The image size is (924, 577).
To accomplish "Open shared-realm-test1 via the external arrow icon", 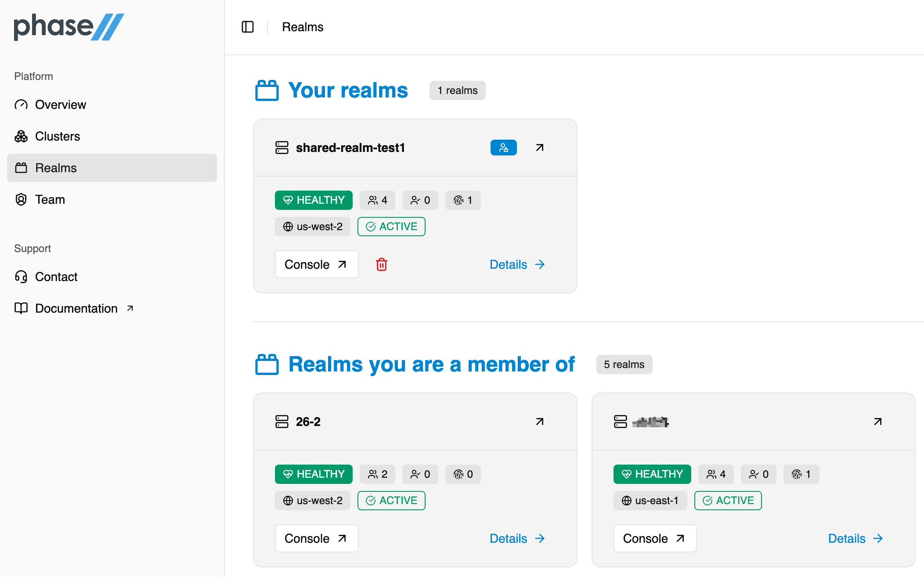I will (539, 148).
